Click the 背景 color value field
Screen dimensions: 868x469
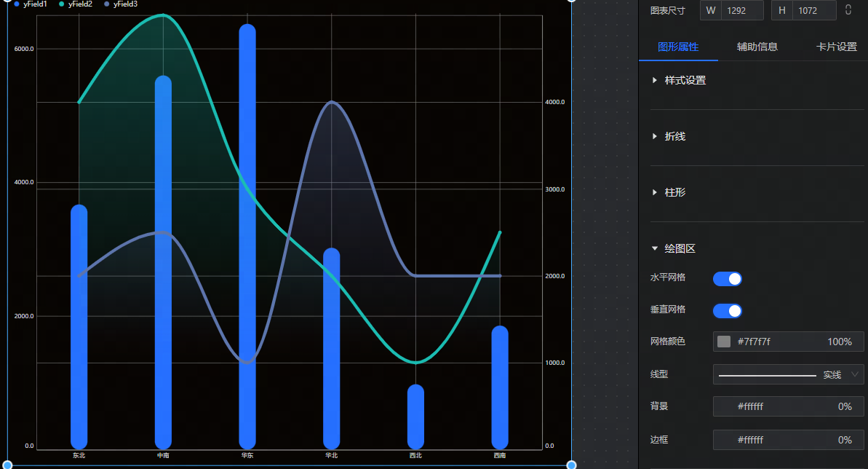tap(789, 406)
